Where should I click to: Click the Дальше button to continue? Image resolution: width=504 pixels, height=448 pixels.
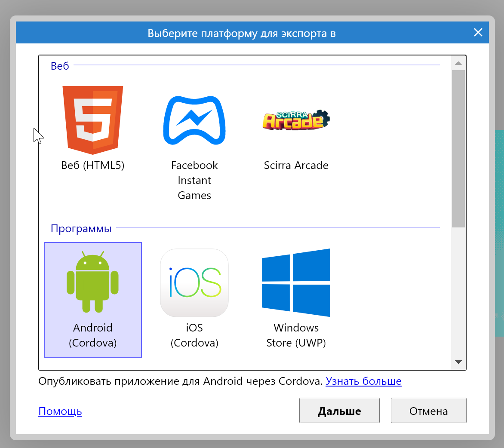tap(339, 411)
